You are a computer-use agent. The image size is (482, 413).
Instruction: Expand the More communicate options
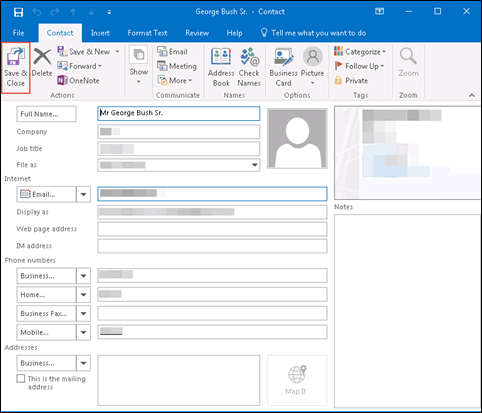tap(175, 80)
